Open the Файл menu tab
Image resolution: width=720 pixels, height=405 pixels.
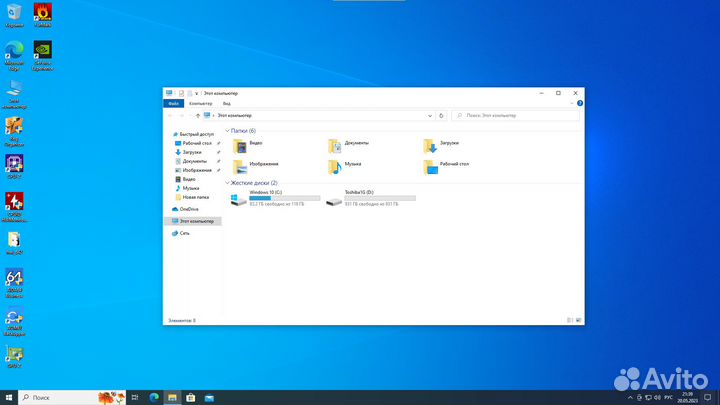click(173, 103)
